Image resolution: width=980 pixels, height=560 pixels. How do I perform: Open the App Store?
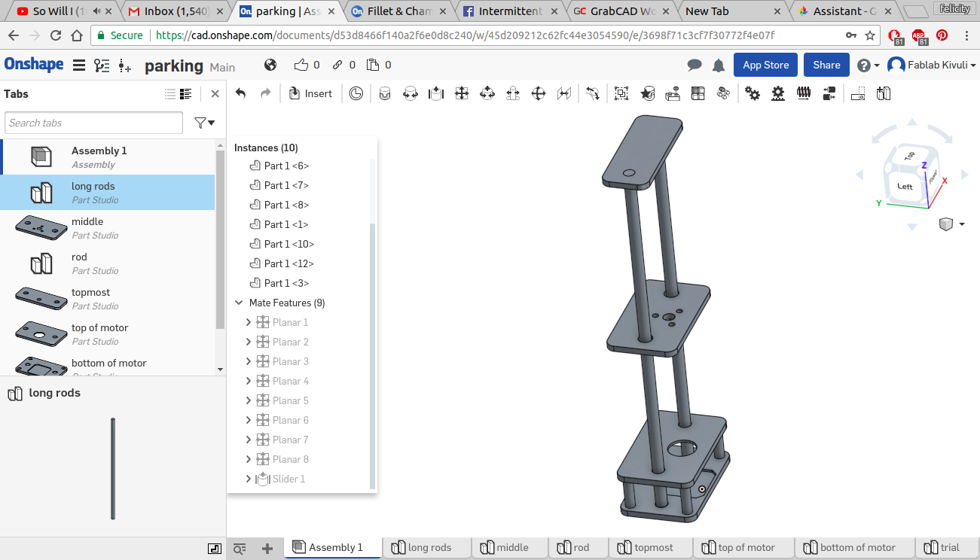click(x=765, y=65)
